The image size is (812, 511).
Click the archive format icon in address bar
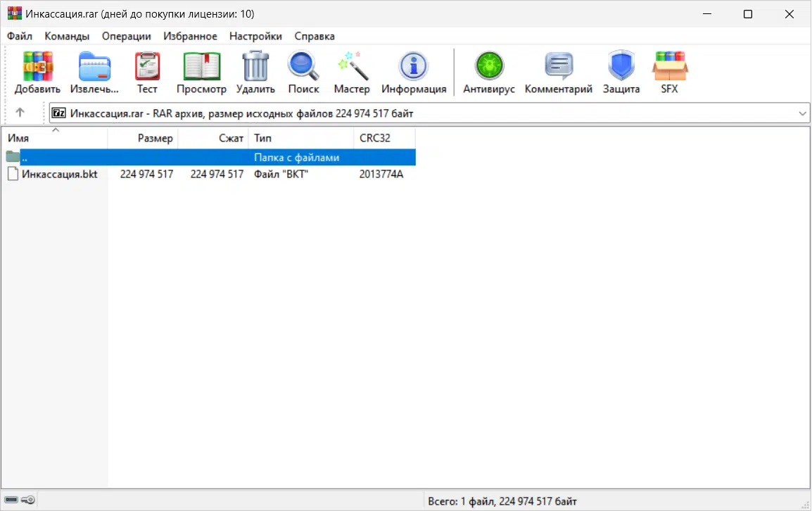[58, 113]
